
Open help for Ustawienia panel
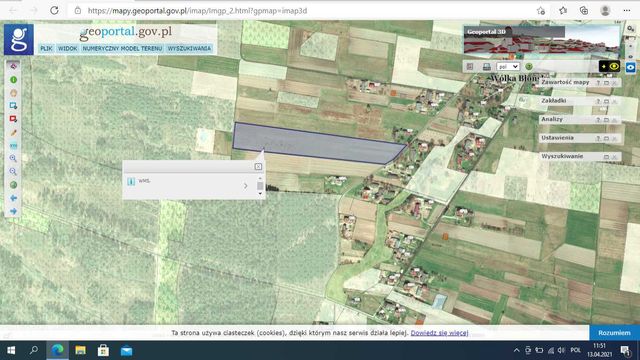[598, 138]
